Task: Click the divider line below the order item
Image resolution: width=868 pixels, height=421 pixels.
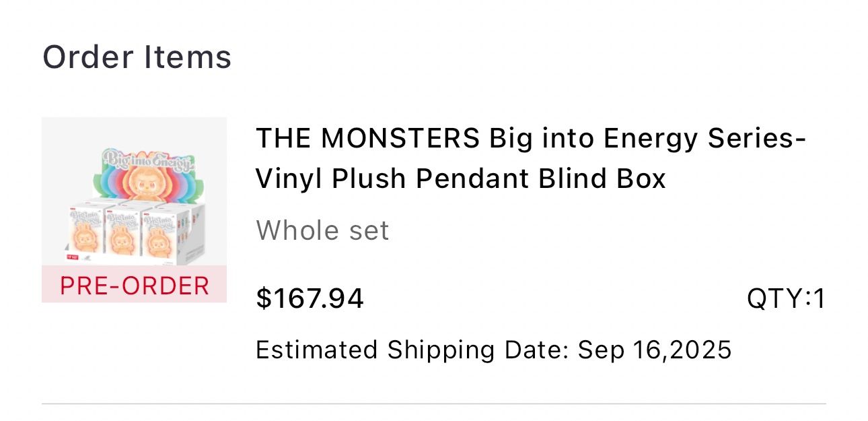Action: click(x=433, y=404)
